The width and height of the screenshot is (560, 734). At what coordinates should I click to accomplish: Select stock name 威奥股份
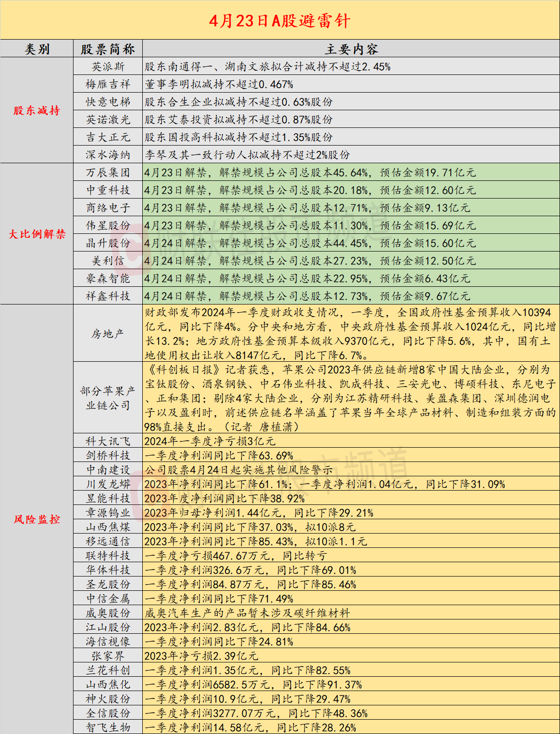[x=108, y=613]
